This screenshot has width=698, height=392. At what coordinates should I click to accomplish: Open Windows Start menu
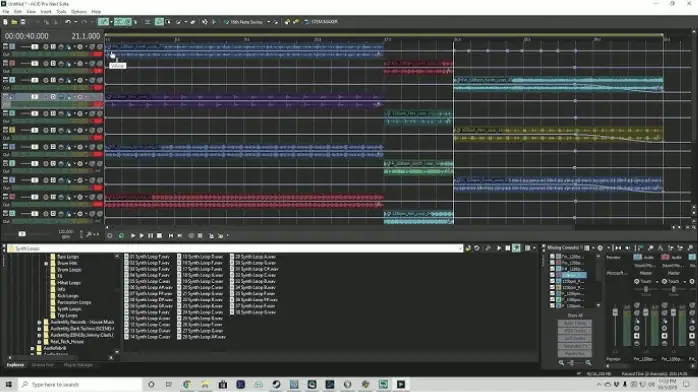pyautogui.click(x=8, y=384)
